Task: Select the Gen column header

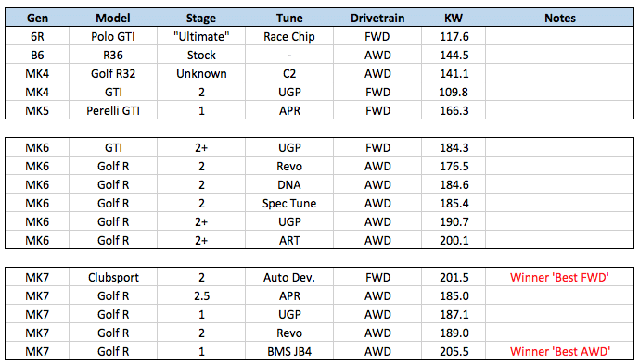Action: tap(37, 18)
